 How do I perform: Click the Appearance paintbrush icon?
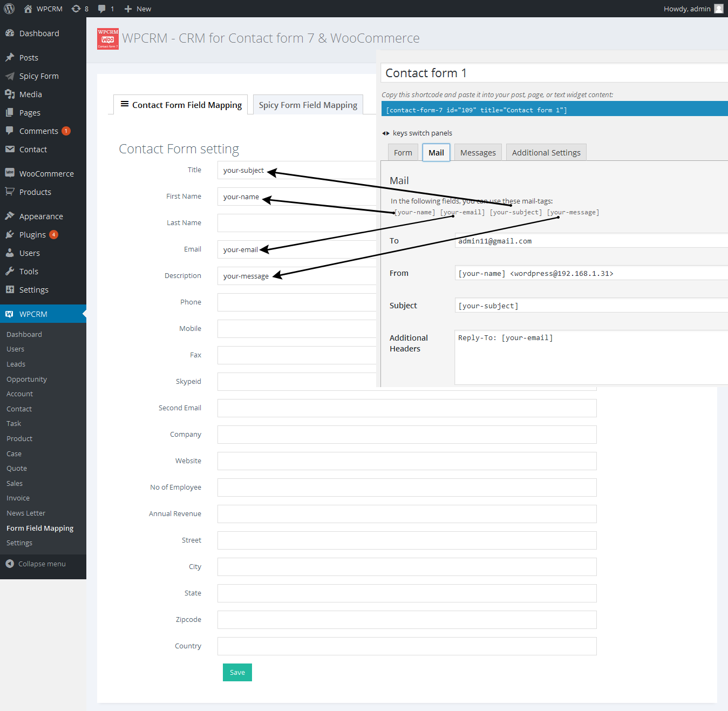10,216
